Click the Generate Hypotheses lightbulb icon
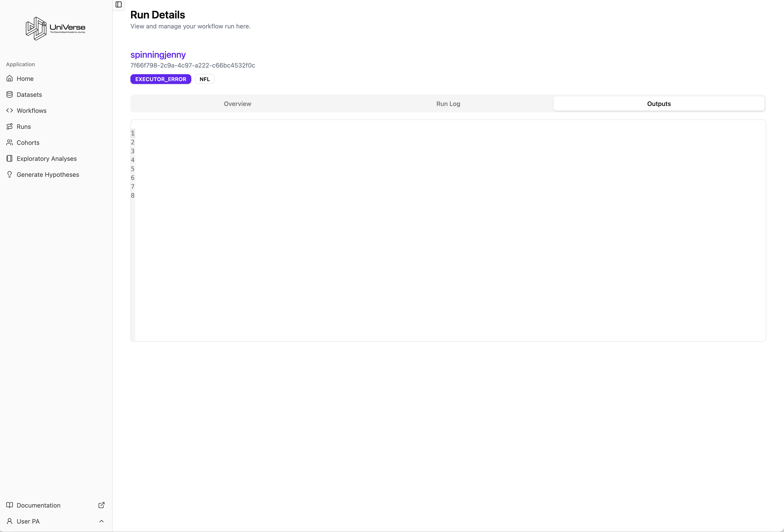 [x=10, y=174]
